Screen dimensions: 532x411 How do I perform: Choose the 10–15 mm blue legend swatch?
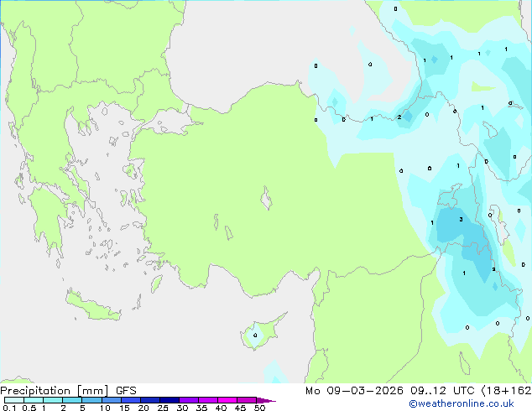point(112,400)
